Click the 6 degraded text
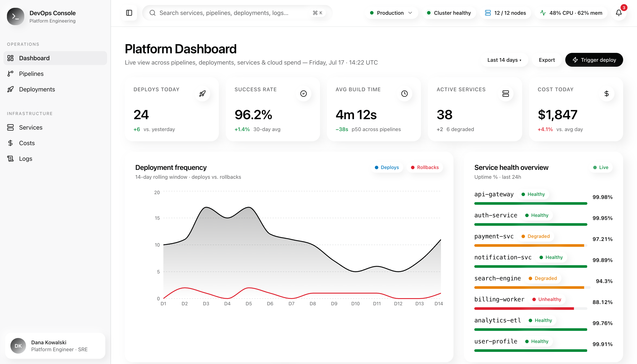This screenshot has width=637, height=364. tap(460, 129)
